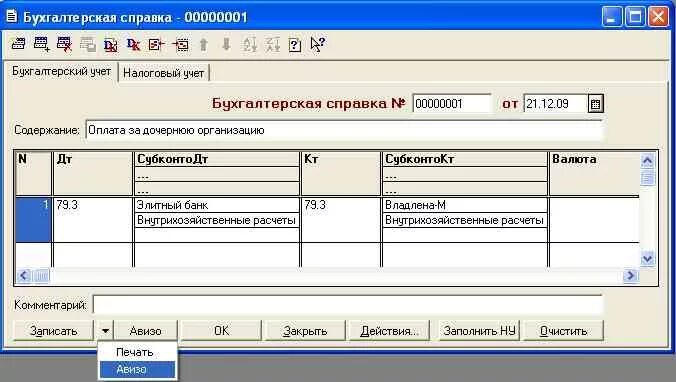
Task: Click the OK button
Action: coord(222,331)
